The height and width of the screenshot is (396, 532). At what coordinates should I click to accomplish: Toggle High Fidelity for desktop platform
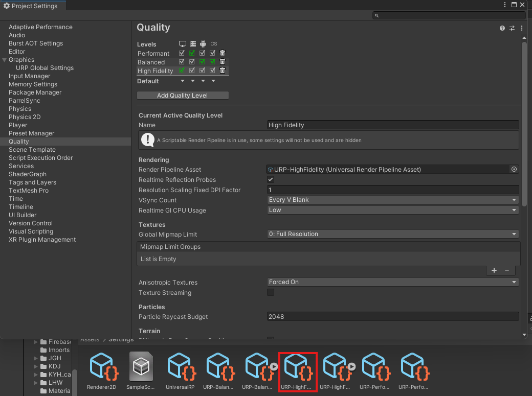182,70
